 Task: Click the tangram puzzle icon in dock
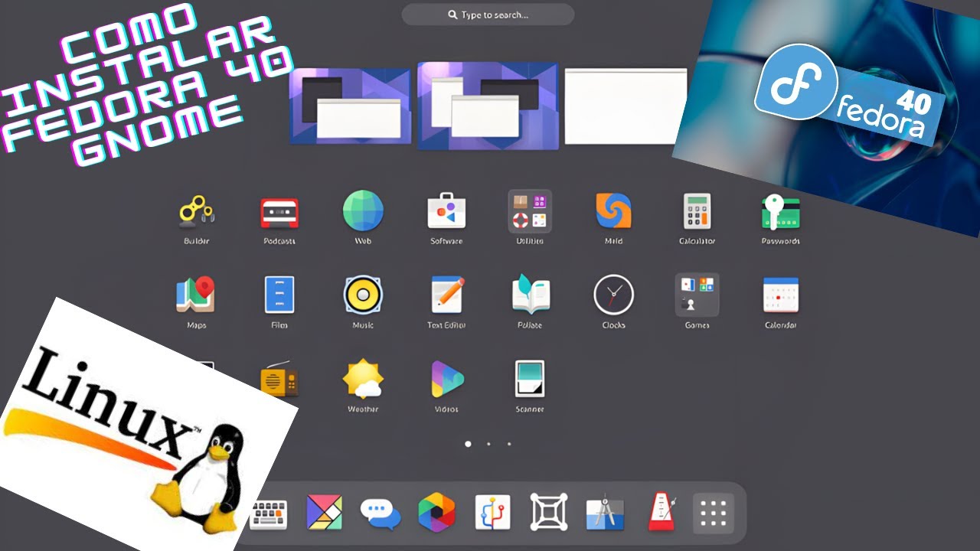324,513
